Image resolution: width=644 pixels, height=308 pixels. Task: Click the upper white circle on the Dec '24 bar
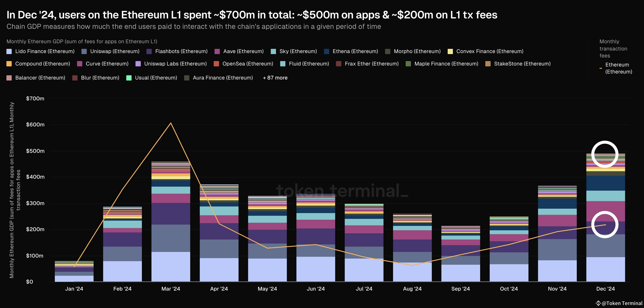(605, 154)
